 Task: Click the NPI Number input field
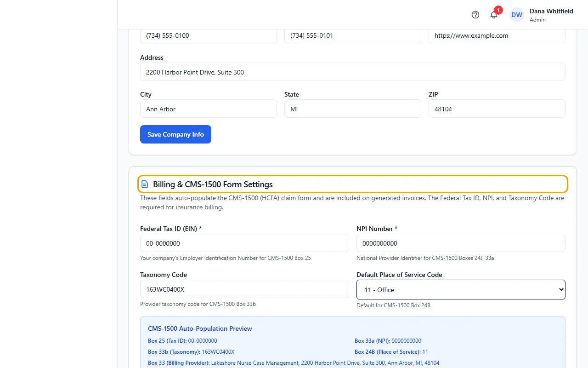pos(461,243)
